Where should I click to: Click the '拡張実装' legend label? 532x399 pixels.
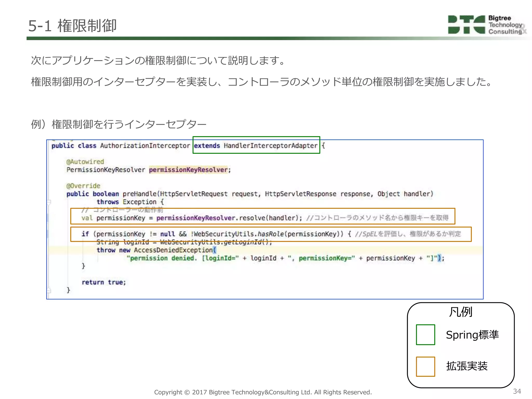[x=467, y=366]
